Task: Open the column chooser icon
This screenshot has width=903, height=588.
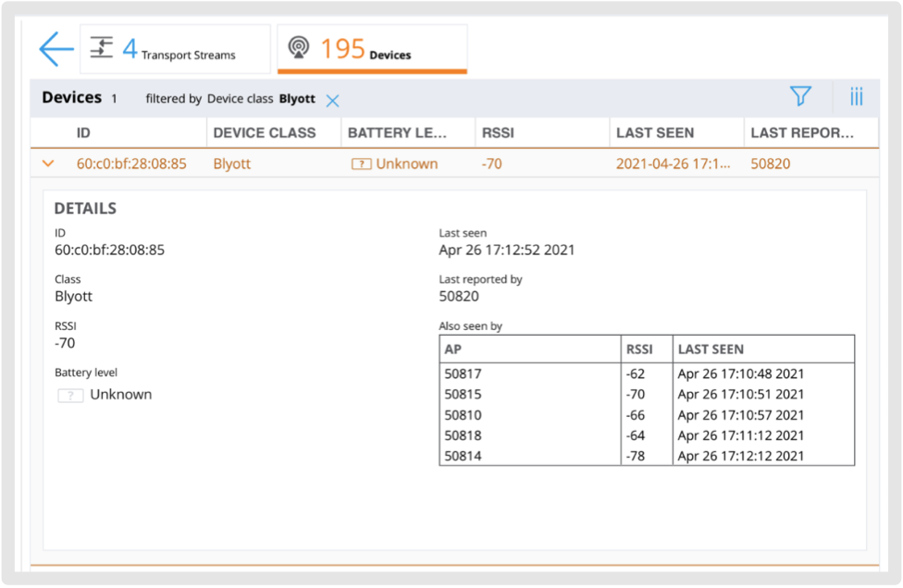Action: tap(856, 97)
